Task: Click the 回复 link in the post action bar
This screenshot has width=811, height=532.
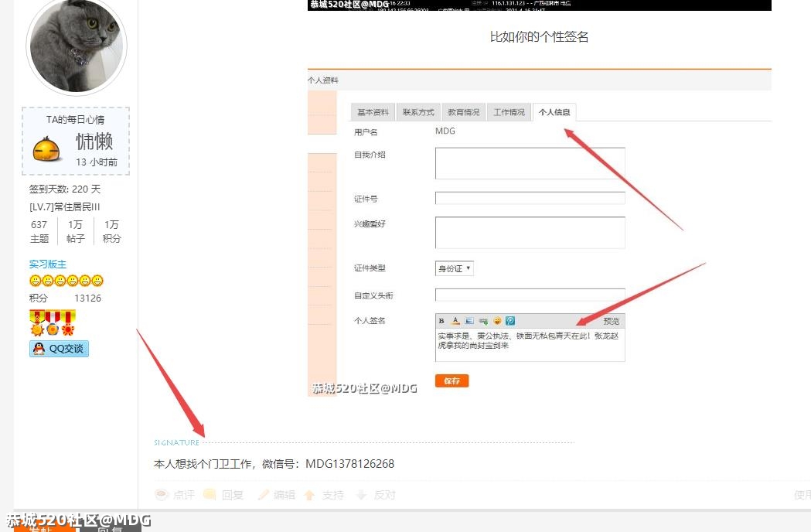Action: tap(232, 495)
